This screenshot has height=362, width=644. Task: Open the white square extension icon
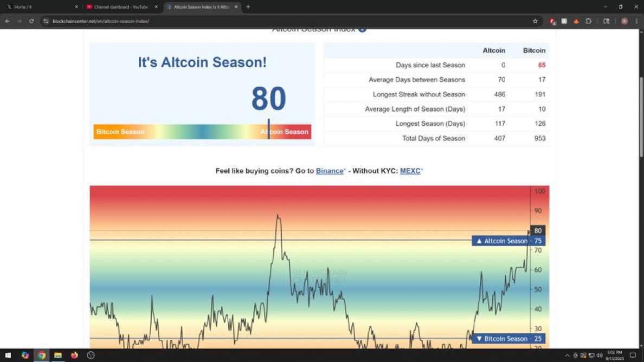click(564, 21)
